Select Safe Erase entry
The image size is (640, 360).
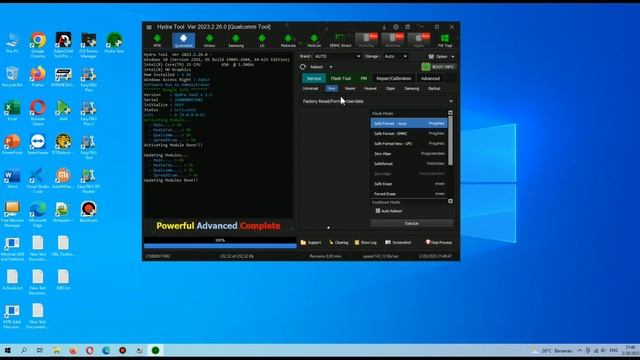pos(409,184)
